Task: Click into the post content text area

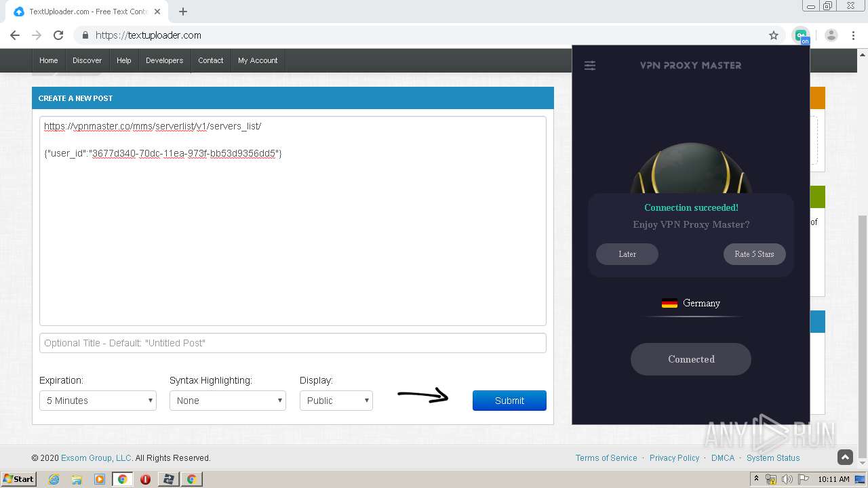Action: [293, 221]
